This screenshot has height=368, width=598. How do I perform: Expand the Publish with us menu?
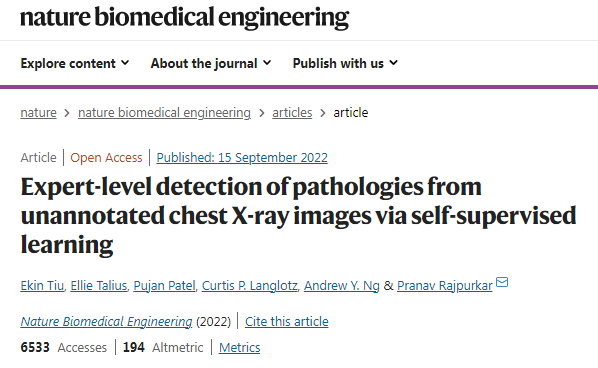345,63
